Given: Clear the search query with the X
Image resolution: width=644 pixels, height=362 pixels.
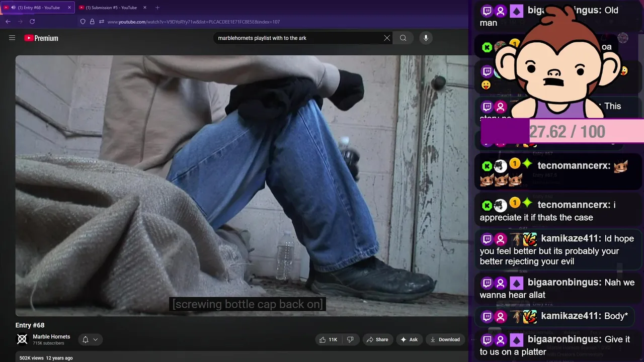Looking at the screenshot, I should (x=387, y=38).
